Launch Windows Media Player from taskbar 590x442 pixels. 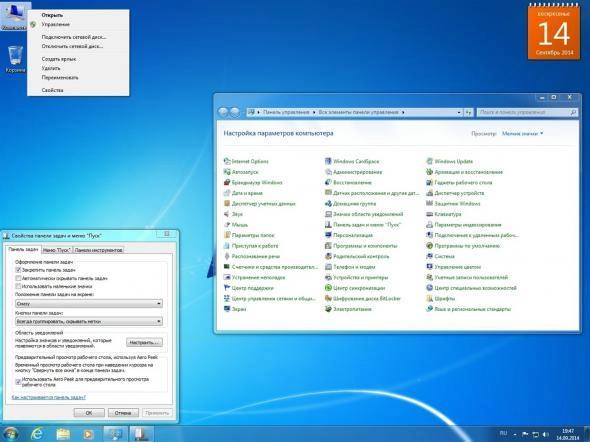point(88,434)
